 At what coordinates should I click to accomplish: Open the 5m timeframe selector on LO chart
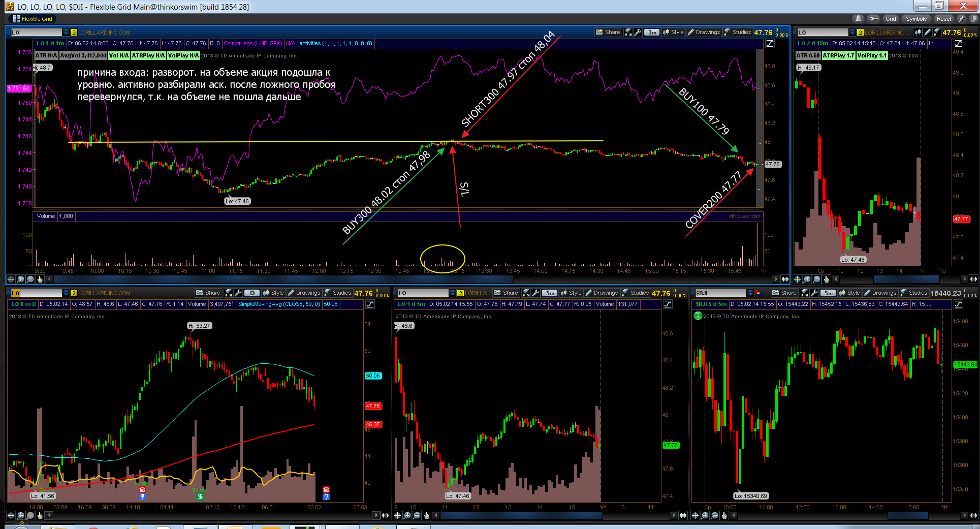tap(550, 293)
